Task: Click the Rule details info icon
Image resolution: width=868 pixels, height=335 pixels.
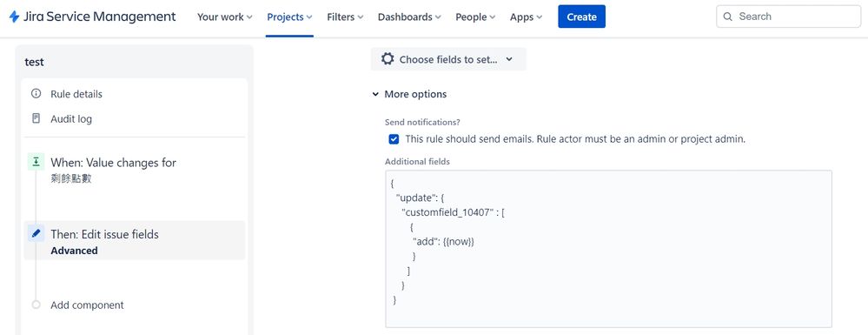Action: point(36,94)
